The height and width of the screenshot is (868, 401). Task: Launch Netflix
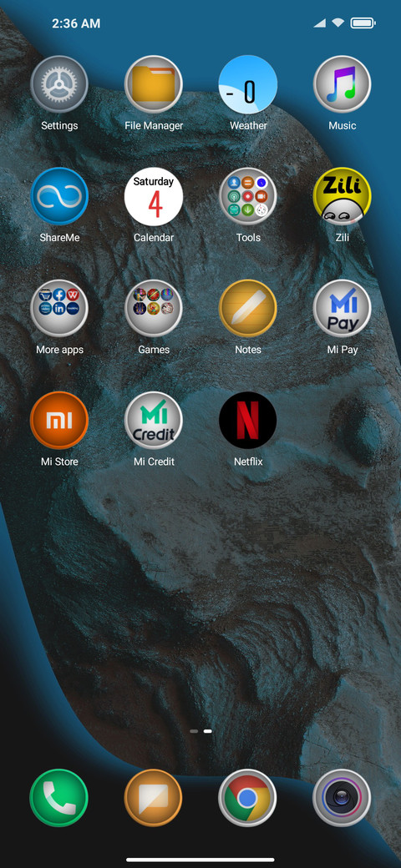coord(248,420)
